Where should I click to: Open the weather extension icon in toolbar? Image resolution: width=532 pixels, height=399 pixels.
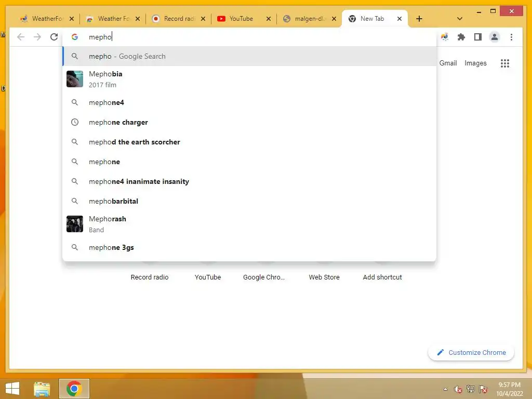click(x=445, y=37)
